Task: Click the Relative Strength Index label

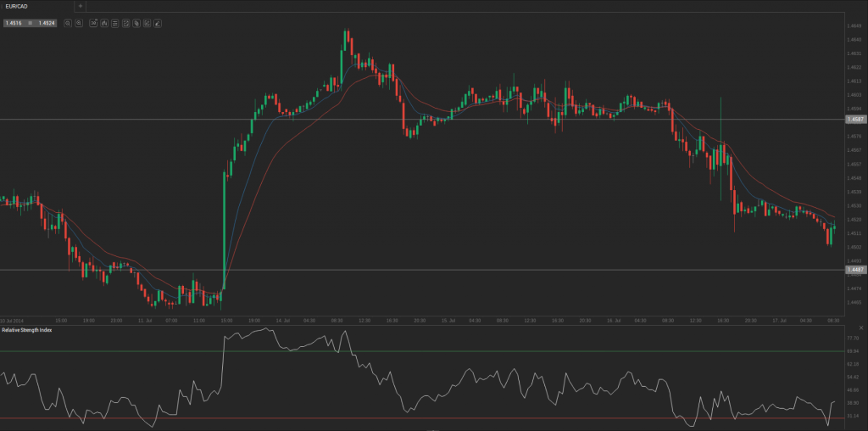Action: (x=26, y=329)
